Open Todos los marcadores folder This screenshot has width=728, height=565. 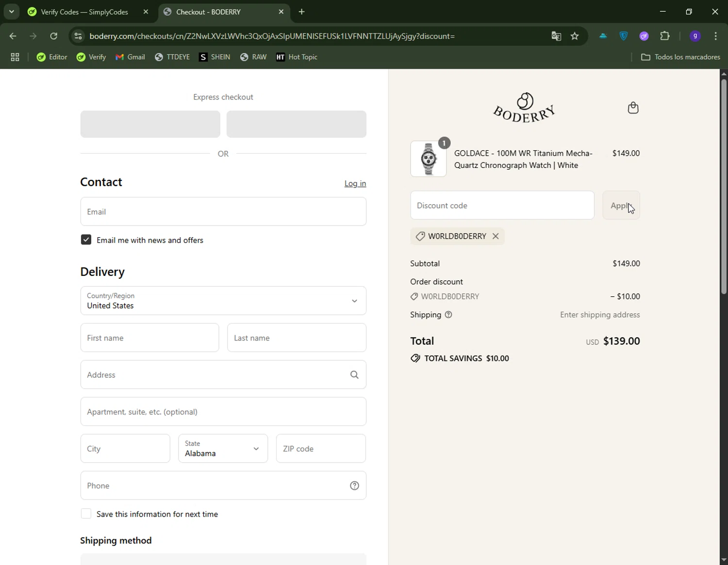[680, 57]
